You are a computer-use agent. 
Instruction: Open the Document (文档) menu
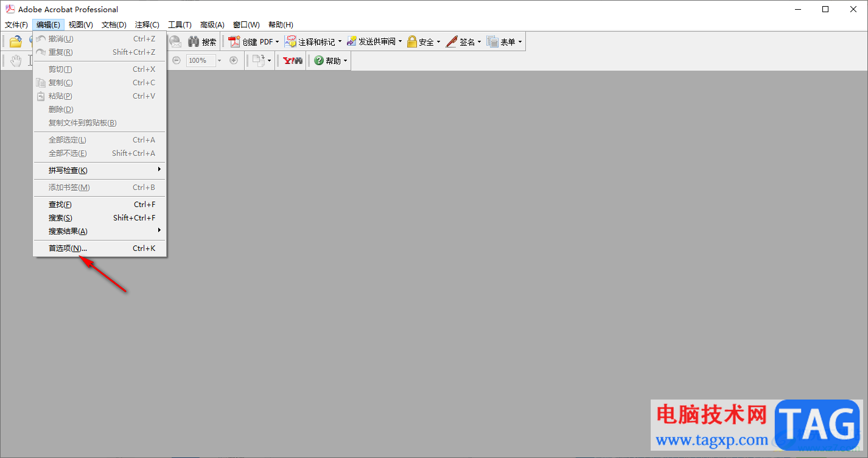click(114, 25)
